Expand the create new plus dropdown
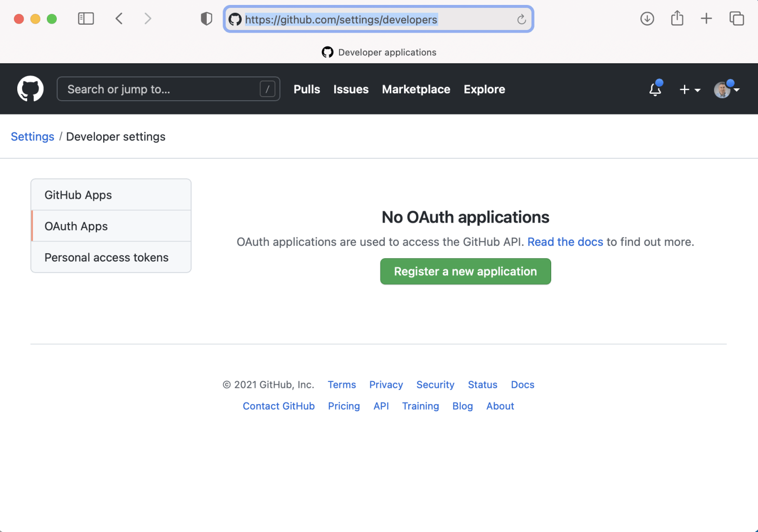The image size is (758, 532). point(689,89)
